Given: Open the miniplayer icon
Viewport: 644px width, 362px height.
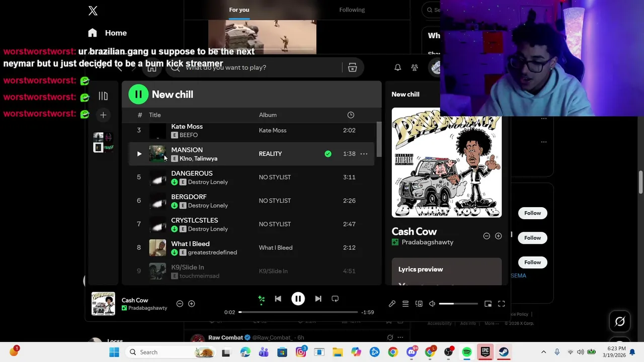Looking at the screenshot, I should click(x=488, y=304).
